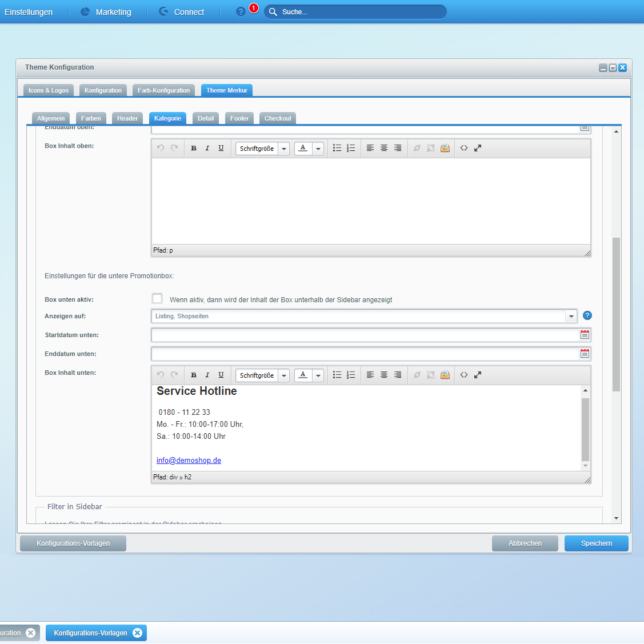Open source code view in the lower editor
The width and height of the screenshot is (644, 644).
click(464, 375)
